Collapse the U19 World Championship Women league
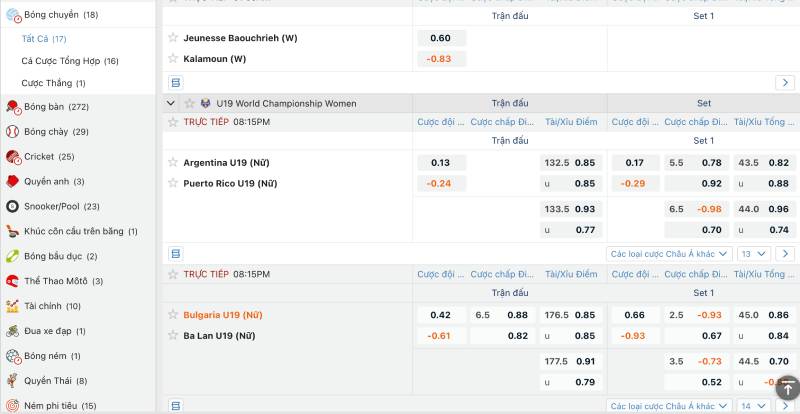800x414 pixels. click(x=171, y=103)
